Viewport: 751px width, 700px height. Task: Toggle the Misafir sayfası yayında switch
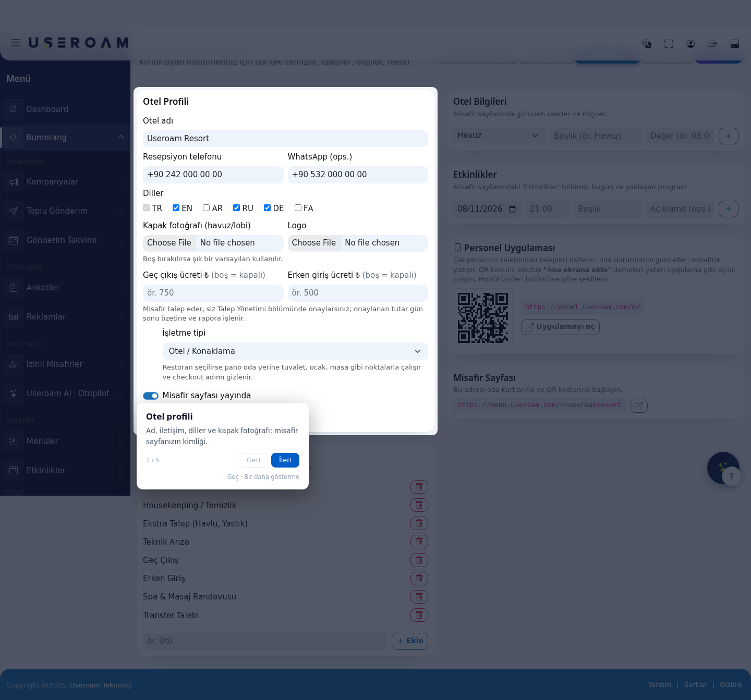click(x=151, y=396)
